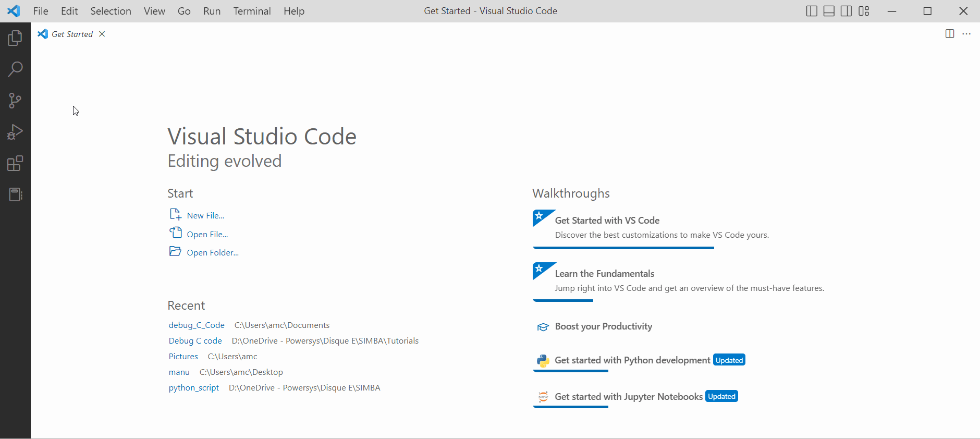Click the Open File... link

pos(207,234)
